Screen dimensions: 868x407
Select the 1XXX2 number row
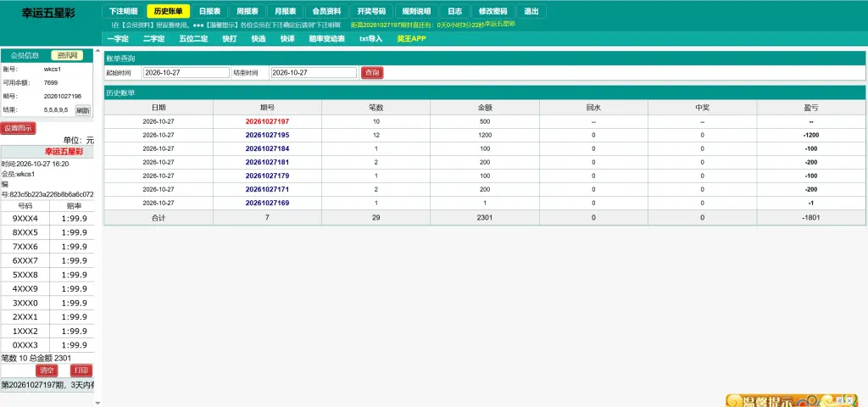point(47,332)
